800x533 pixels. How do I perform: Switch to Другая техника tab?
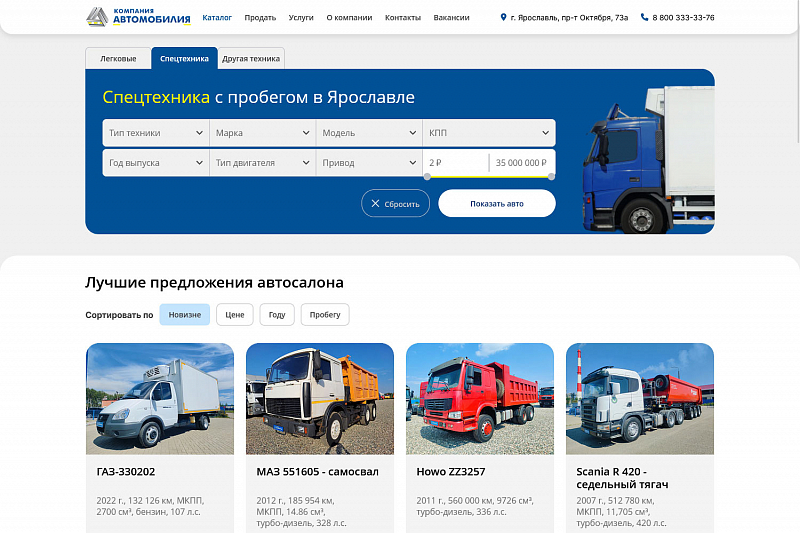pyautogui.click(x=251, y=58)
